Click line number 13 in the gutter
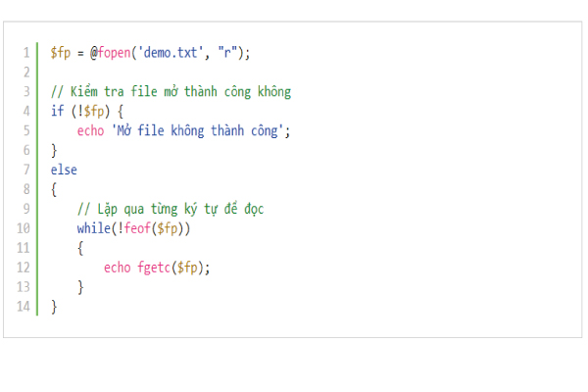Image resolution: width=588 pixels, height=392 pixels. pyautogui.click(x=24, y=287)
